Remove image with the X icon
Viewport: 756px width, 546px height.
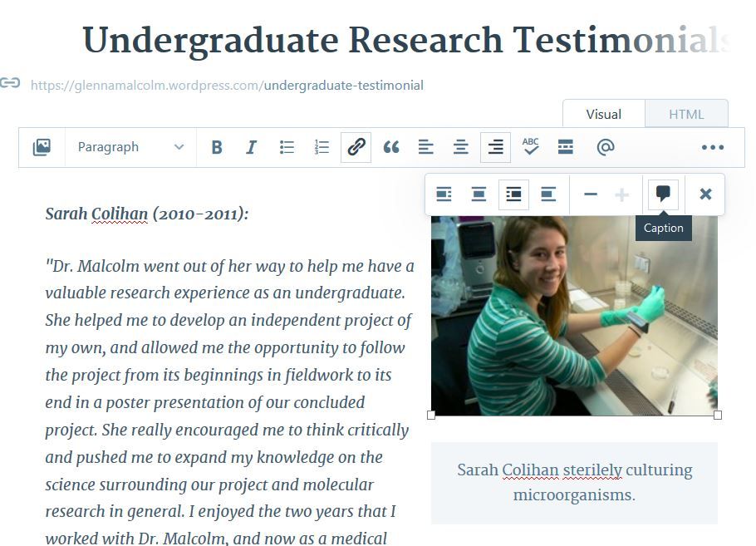click(x=705, y=194)
